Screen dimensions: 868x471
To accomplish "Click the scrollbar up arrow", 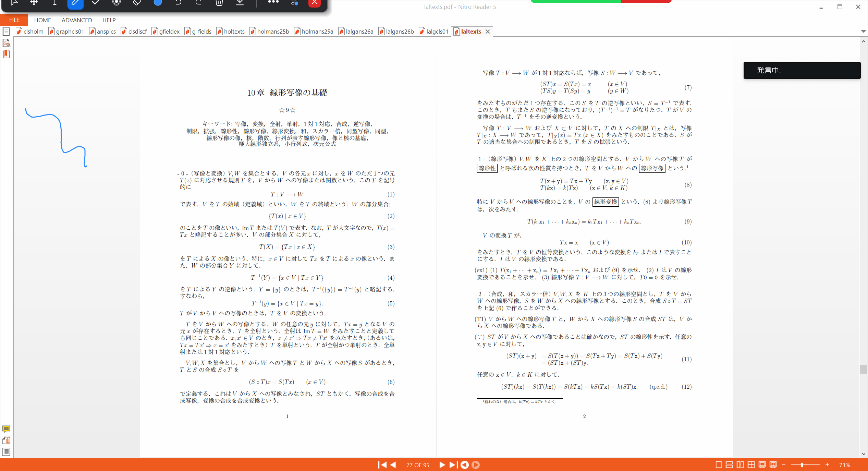I will coord(863,41).
